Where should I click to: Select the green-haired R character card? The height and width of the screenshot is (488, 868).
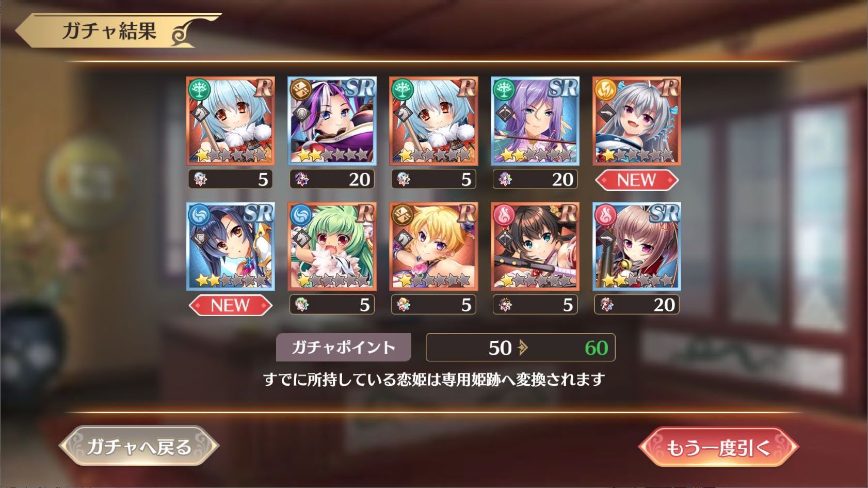click(x=332, y=246)
